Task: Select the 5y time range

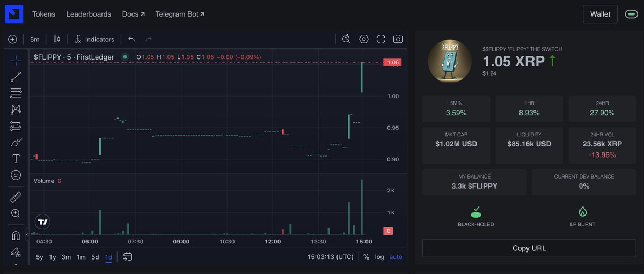Action: click(x=40, y=257)
